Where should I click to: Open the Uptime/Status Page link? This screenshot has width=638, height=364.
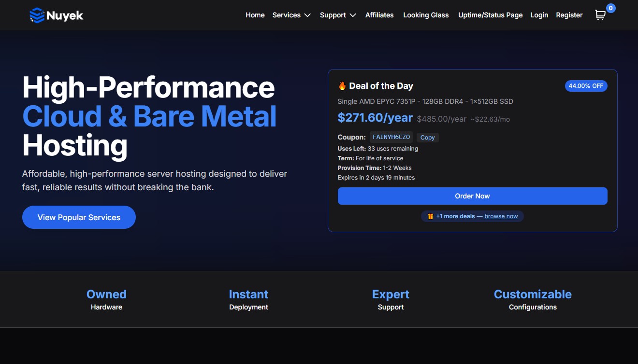(490, 15)
